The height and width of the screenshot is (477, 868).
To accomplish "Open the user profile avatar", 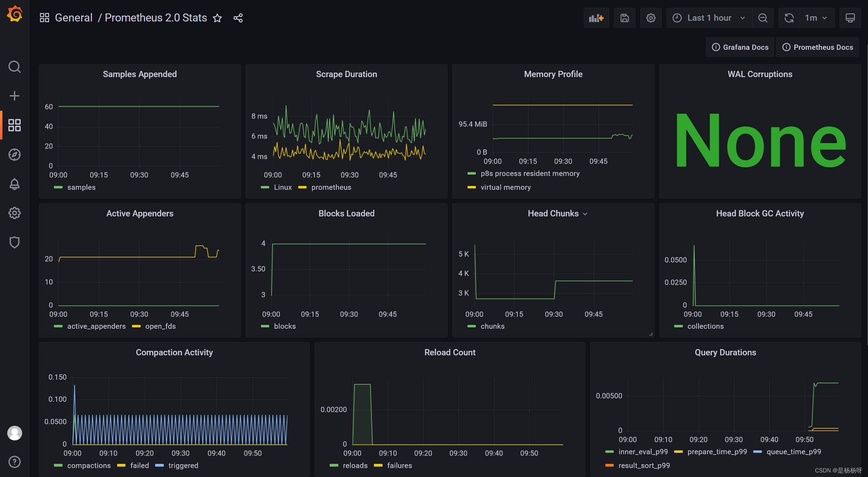I will (15, 433).
